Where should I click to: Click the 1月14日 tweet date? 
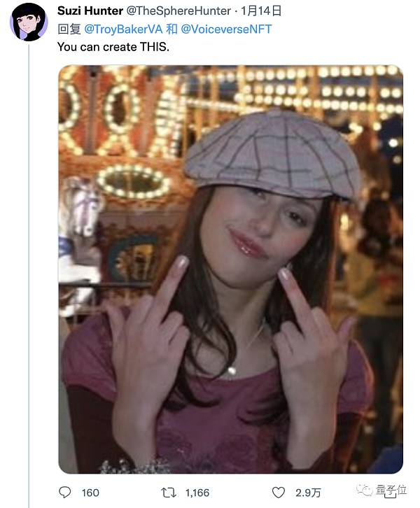(261, 10)
